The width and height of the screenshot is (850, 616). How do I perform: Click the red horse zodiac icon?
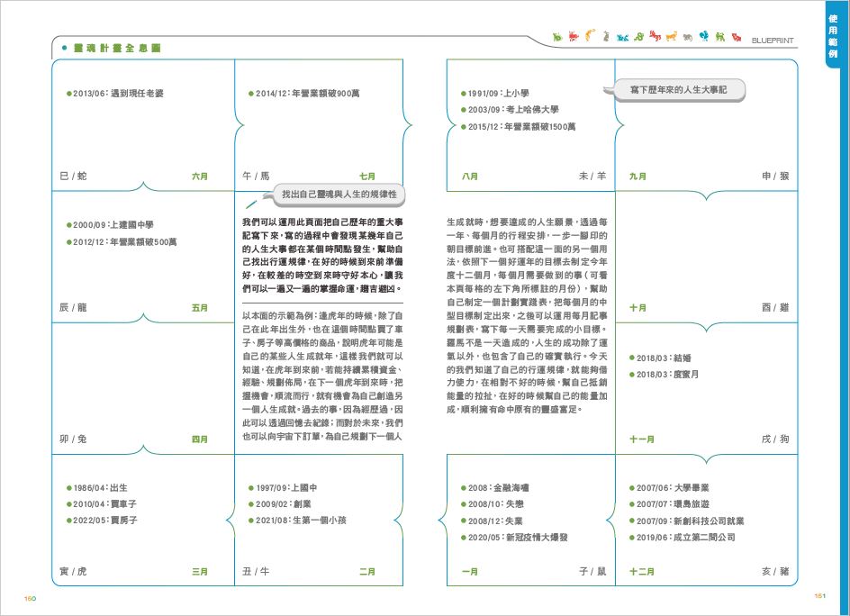click(655, 36)
